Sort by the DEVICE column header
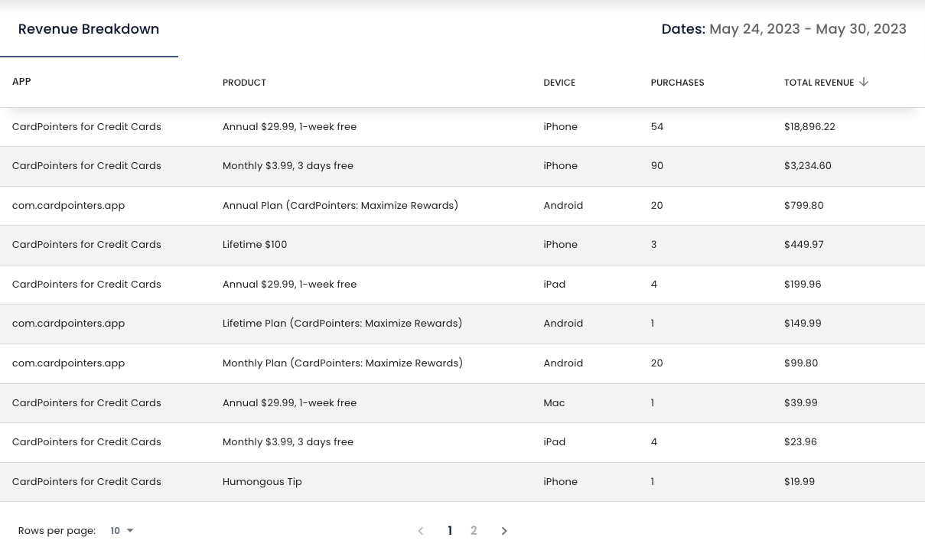 (559, 83)
